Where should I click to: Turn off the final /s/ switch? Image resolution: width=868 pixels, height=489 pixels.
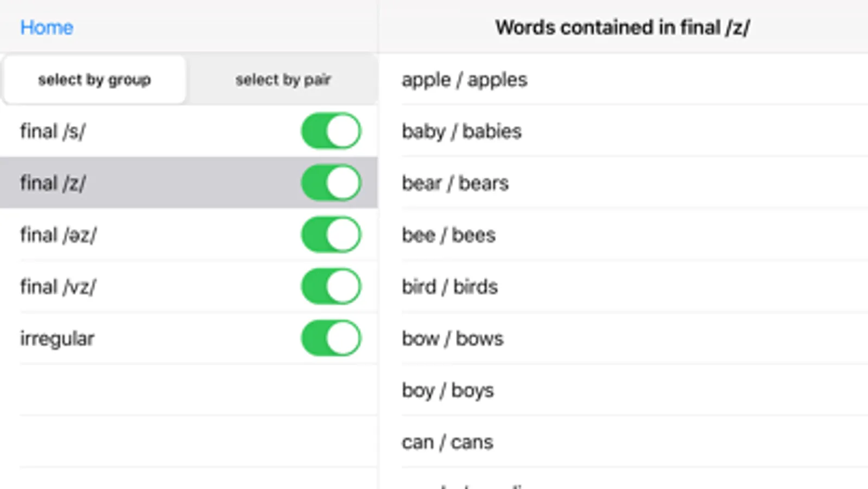[x=331, y=131]
